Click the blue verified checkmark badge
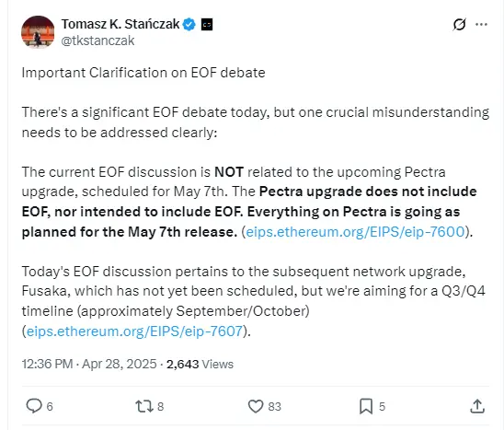 coord(189,25)
